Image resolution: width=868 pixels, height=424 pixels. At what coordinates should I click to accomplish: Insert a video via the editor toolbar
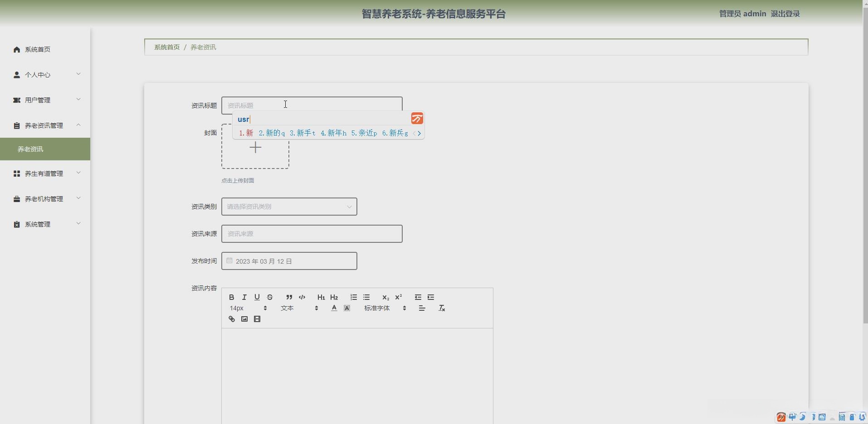pos(257,319)
